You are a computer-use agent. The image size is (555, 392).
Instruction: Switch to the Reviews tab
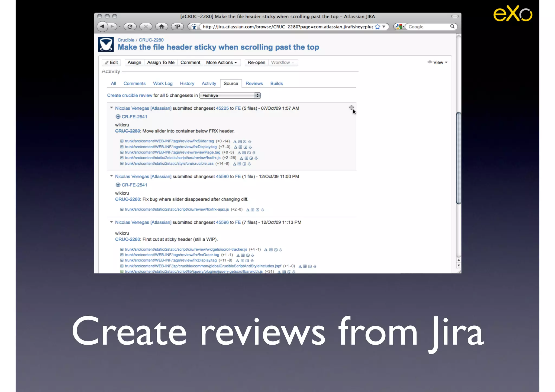click(254, 83)
